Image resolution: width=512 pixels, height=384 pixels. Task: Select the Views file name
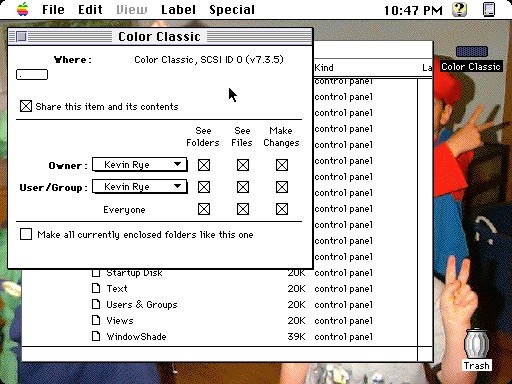120,320
